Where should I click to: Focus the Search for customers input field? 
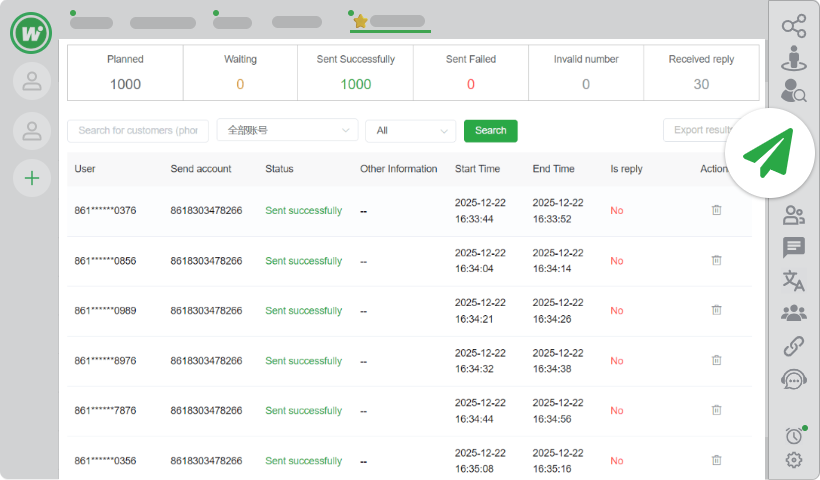tap(138, 130)
